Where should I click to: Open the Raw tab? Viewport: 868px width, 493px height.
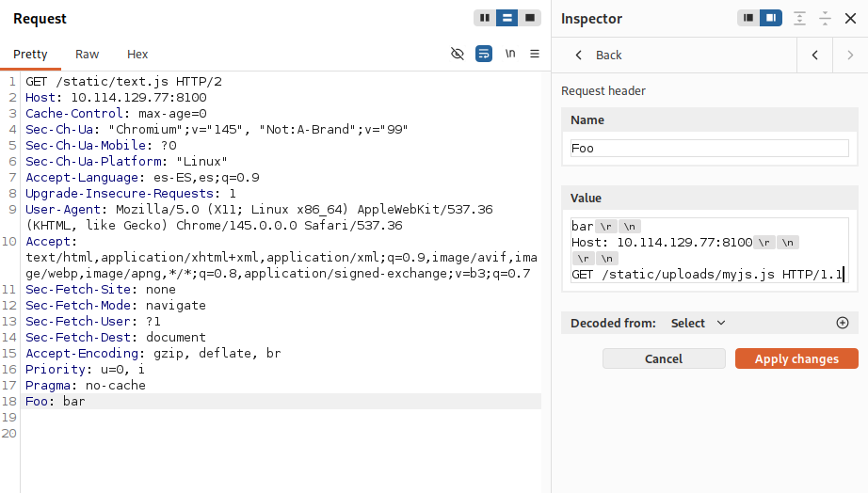87,55
